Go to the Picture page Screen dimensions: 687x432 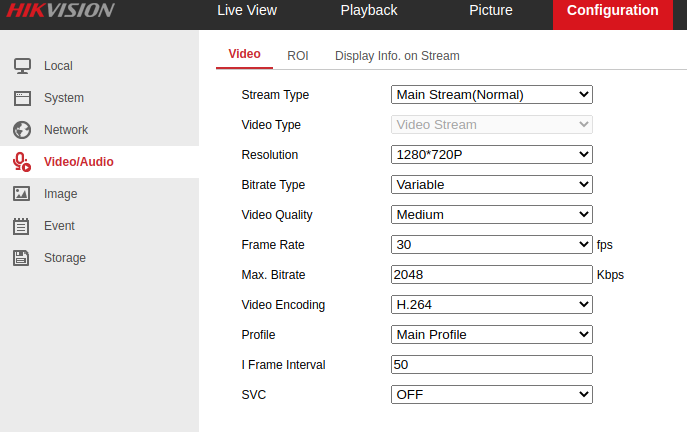pyautogui.click(x=491, y=10)
